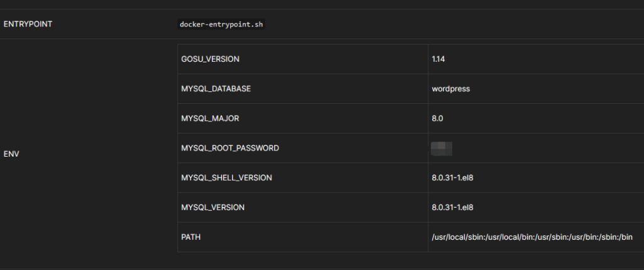The image size is (644, 270).
Task: Click the /usr/local/bin segment in PATH value
Action: click(511, 237)
